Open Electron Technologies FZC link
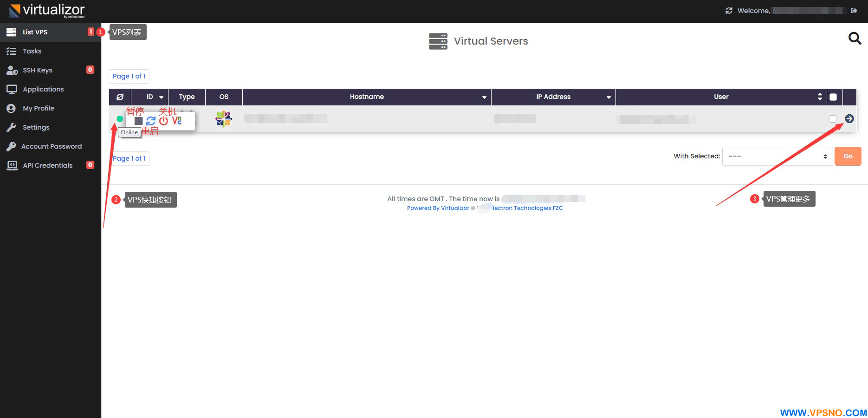868x418 pixels. click(x=528, y=208)
